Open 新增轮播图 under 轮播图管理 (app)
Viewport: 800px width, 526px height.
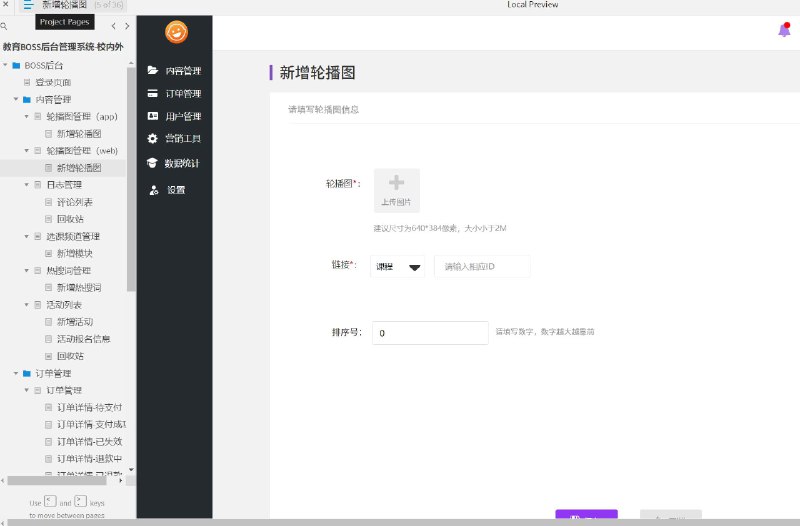(79, 134)
